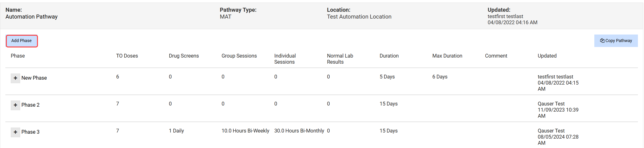The height and width of the screenshot is (148, 644).
Task: Click the Drug Screens column header
Action: (x=183, y=56)
